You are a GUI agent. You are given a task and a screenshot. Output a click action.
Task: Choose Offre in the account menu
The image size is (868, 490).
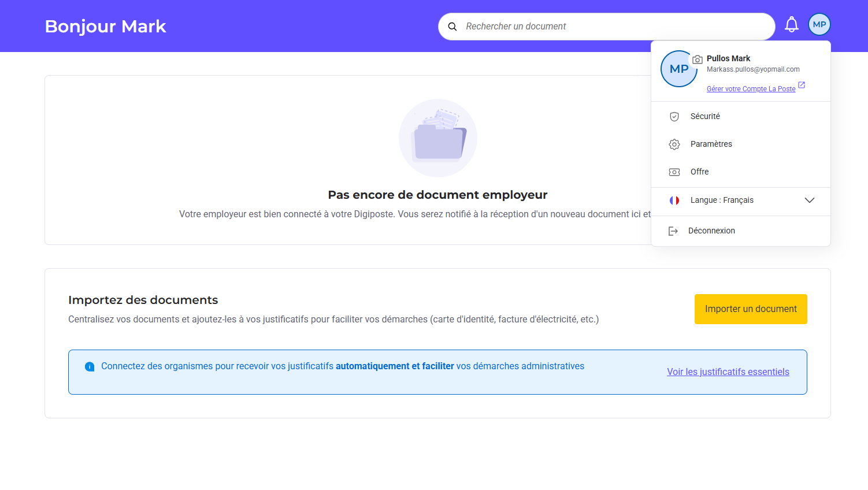click(x=699, y=172)
